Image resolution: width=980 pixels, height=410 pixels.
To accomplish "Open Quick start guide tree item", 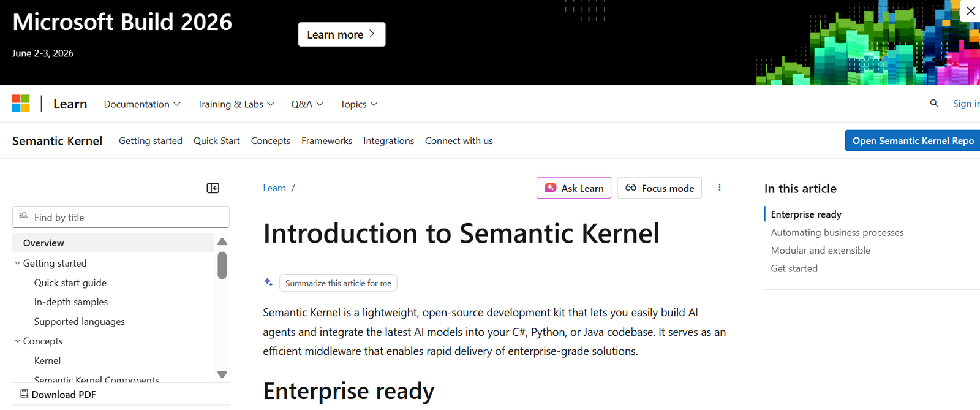I will [x=70, y=283].
